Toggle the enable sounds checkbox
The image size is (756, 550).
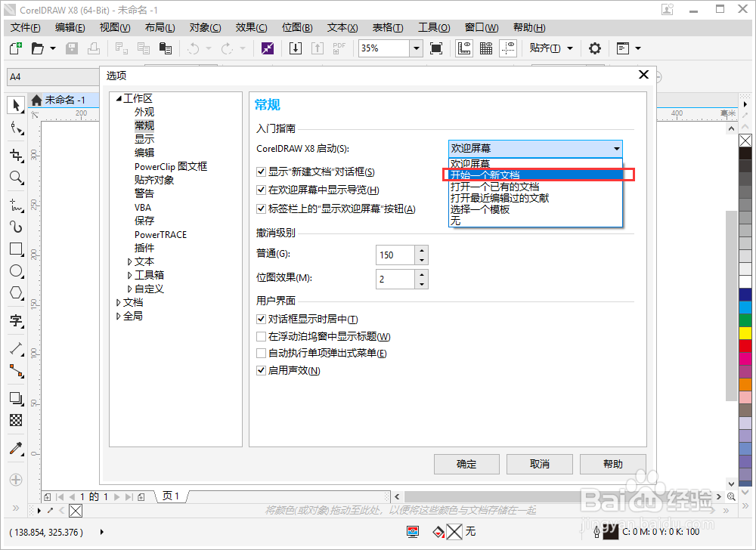click(x=261, y=370)
